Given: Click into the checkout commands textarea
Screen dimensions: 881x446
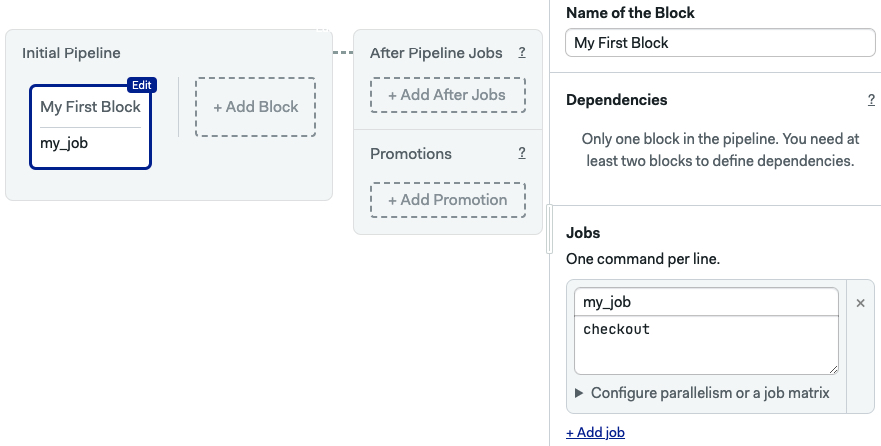Looking at the screenshot, I should tap(706, 345).
